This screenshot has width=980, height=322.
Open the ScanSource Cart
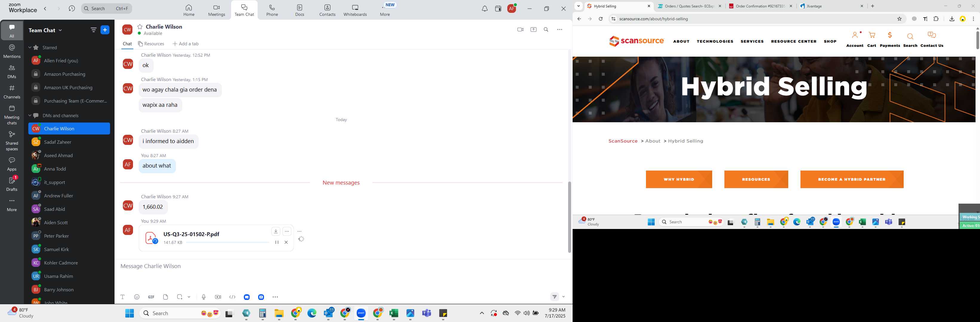coord(871,39)
